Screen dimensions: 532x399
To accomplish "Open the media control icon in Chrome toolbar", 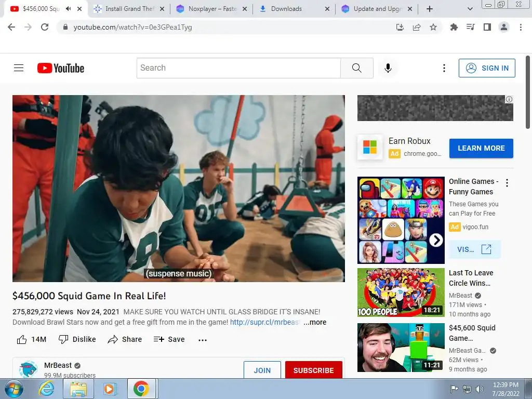I will (x=471, y=27).
